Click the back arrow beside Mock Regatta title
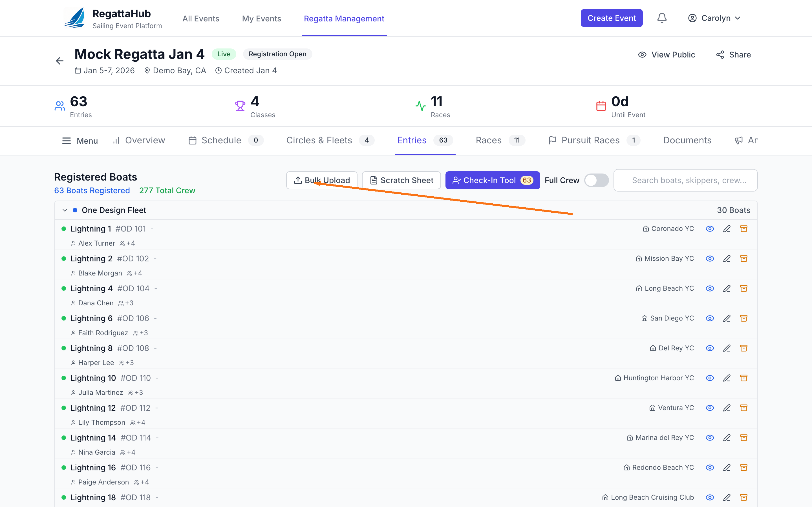This screenshot has height=507, width=812. click(60, 61)
